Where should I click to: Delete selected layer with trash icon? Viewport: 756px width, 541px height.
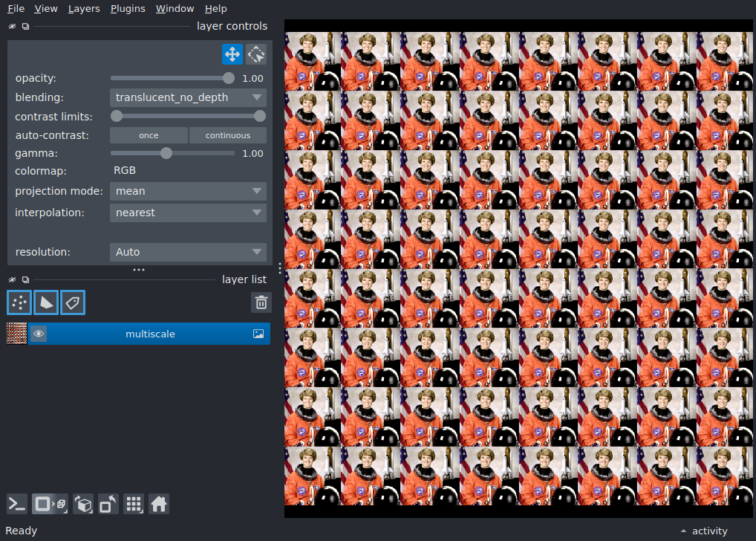[261, 302]
